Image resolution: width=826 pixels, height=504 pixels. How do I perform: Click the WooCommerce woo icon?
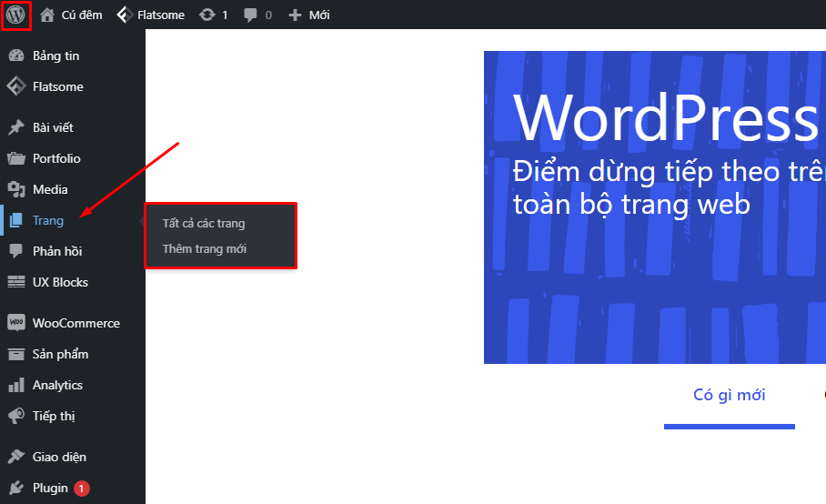click(x=16, y=323)
